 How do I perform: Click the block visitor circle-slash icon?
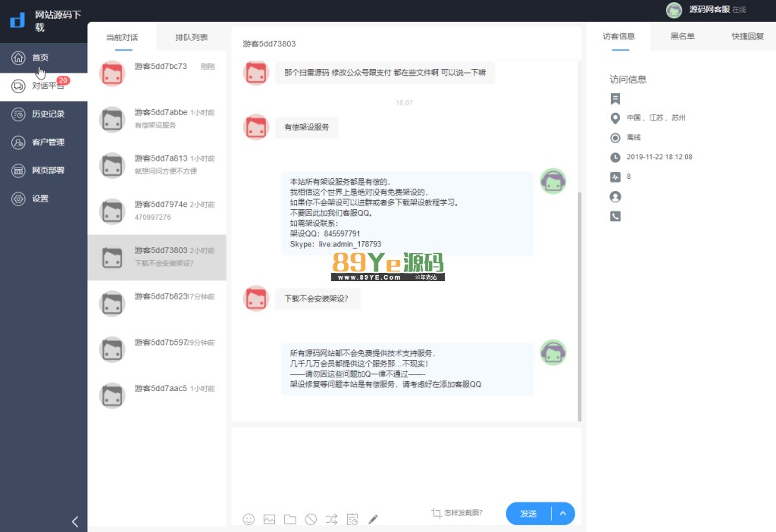pos(311,519)
